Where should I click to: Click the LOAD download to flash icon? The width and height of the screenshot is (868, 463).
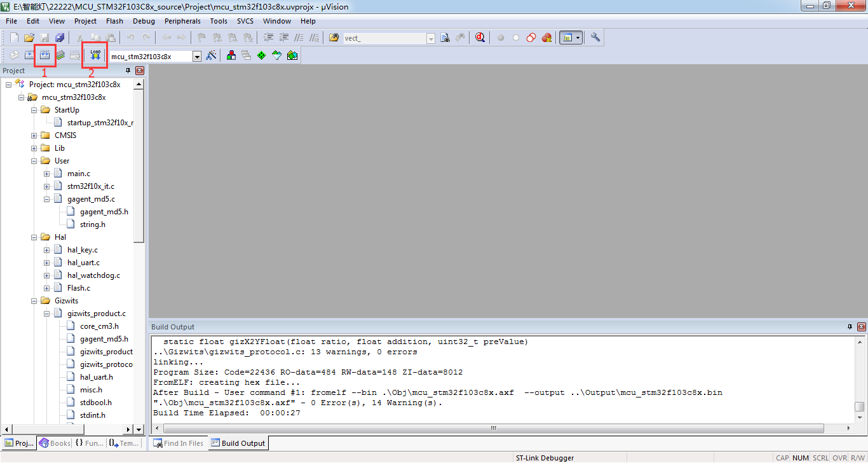(95, 56)
